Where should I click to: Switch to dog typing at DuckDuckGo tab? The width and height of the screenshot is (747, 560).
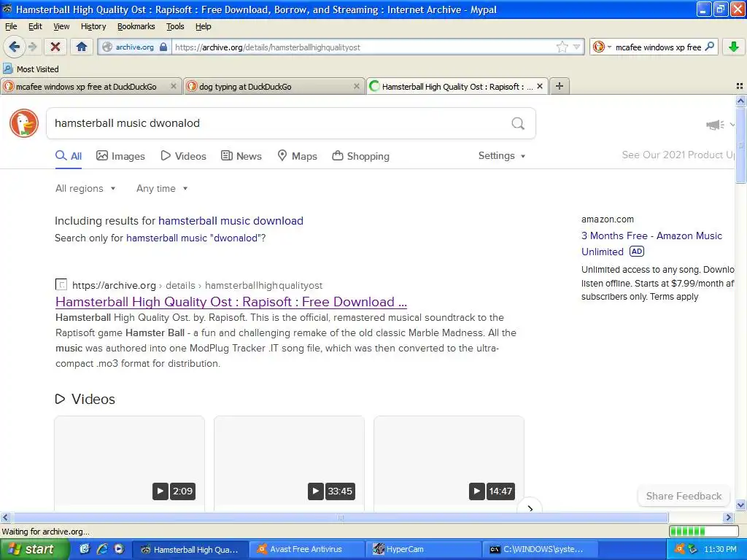click(274, 86)
